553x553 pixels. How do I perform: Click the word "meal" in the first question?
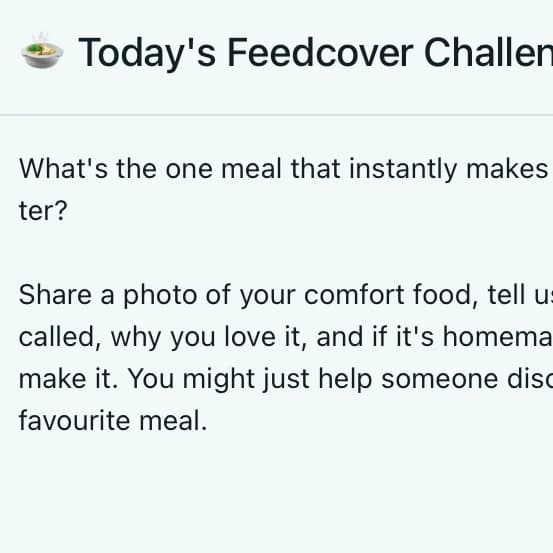coord(251,169)
